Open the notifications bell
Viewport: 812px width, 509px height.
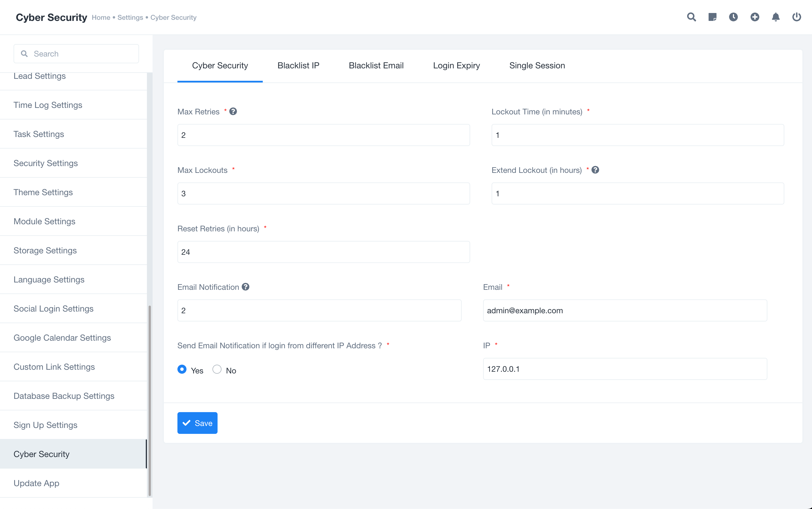(775, 17)
